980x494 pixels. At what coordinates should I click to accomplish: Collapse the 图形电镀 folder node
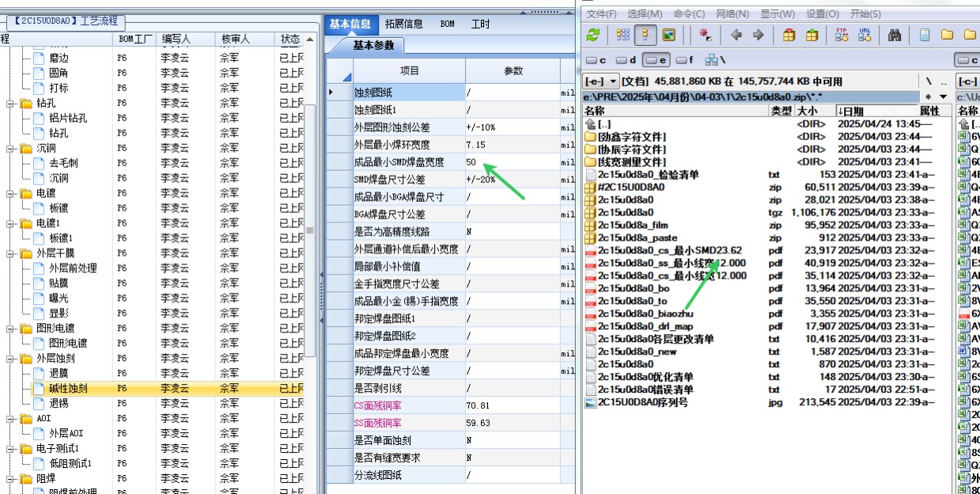[10, 329]
